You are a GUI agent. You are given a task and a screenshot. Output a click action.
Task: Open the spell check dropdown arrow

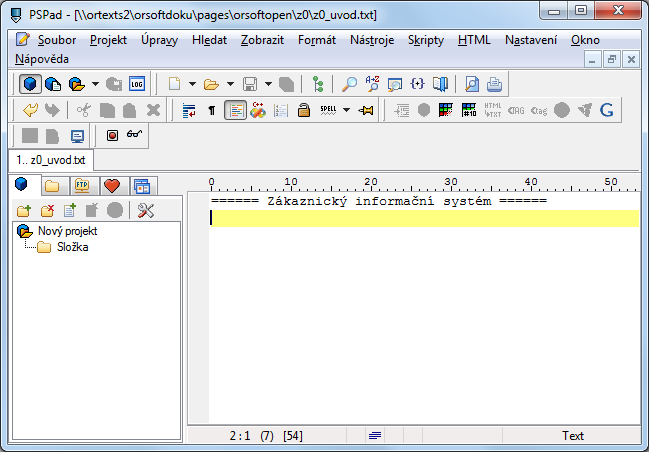click(346, 110)
